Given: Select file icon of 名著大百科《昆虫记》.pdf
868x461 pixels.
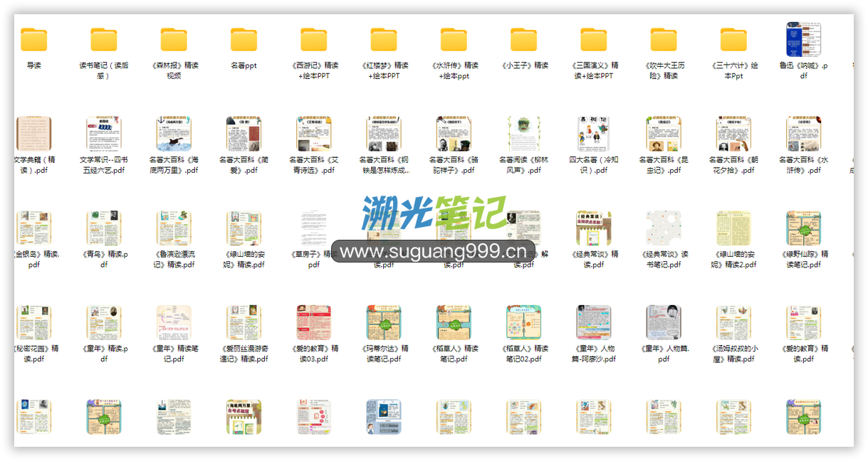Looking at the screenshot, I should (663, 134).
